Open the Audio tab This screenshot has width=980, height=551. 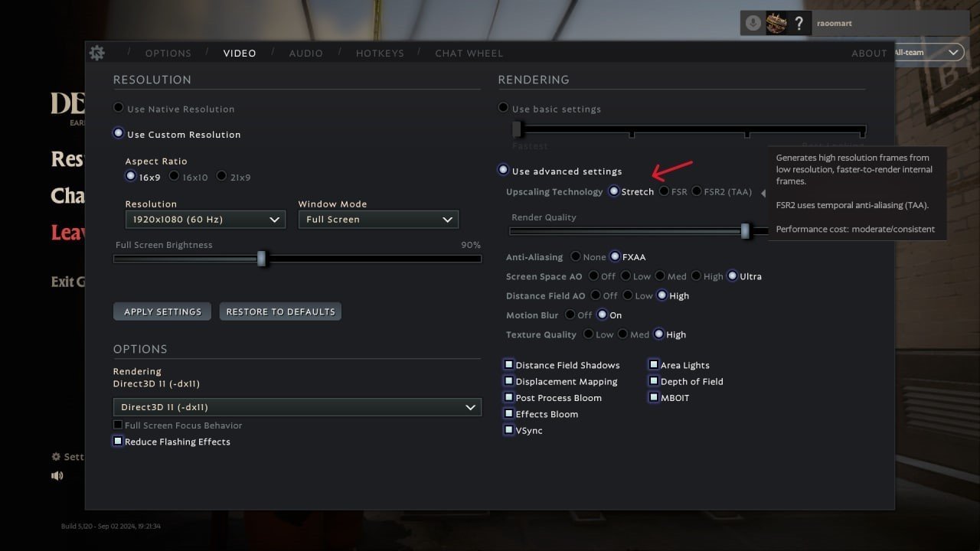pos(305,54)
